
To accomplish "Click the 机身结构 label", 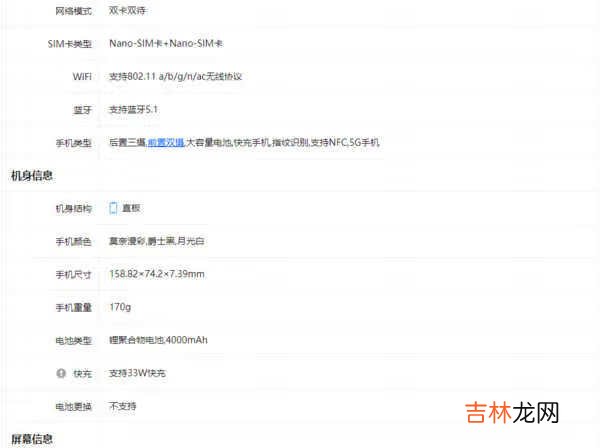I will [73, 209].
